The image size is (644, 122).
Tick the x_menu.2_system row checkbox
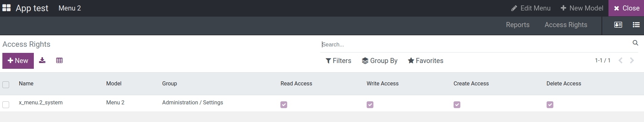point(6,105)
